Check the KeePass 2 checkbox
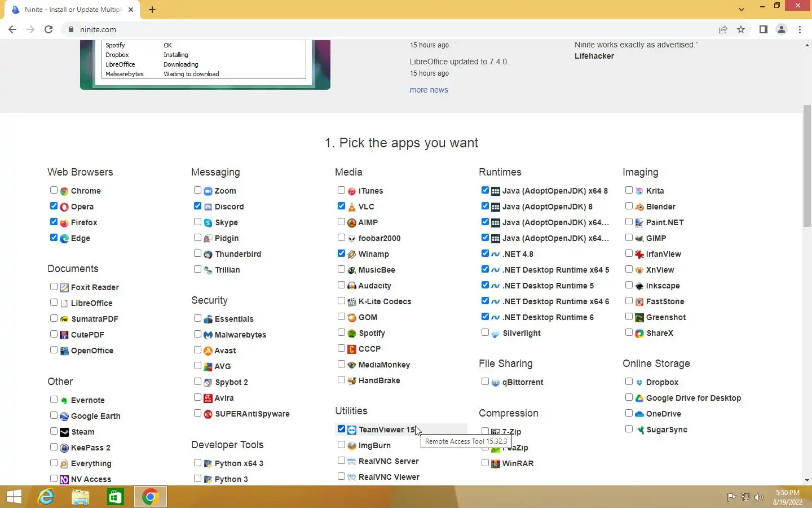This screenshot has width=812, height=508. tap(54, 447)
